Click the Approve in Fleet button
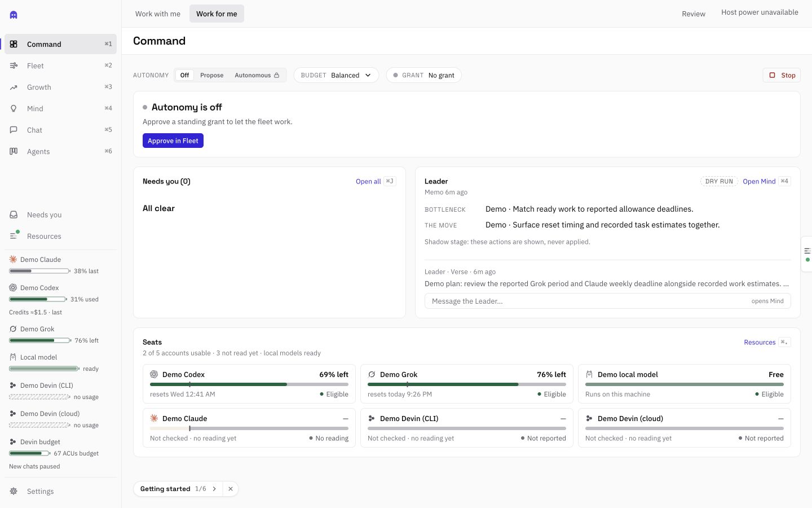Screen dimensions: 812x508 click(173, 141)
